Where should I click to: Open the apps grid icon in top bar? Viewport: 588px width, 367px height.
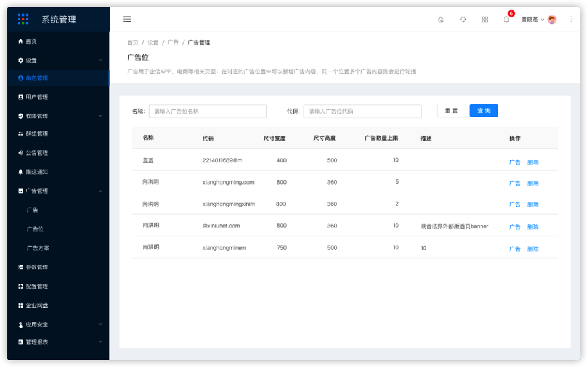point(485,19)
